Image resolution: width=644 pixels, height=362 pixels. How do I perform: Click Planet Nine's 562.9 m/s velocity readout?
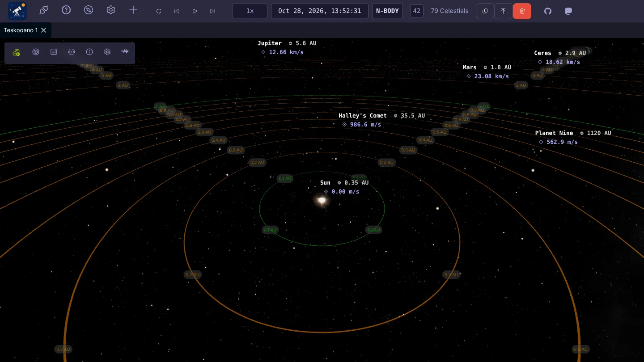click(x=562, y=142)
